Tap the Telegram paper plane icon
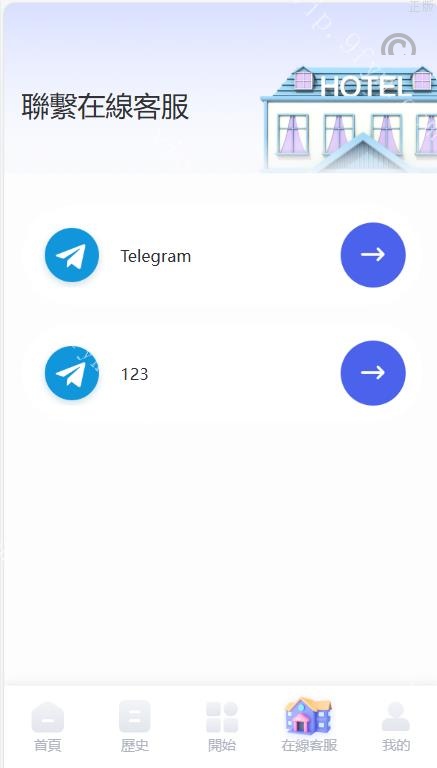Image resolution: width=437 pixels, height=768 pixels. [72, 255]
